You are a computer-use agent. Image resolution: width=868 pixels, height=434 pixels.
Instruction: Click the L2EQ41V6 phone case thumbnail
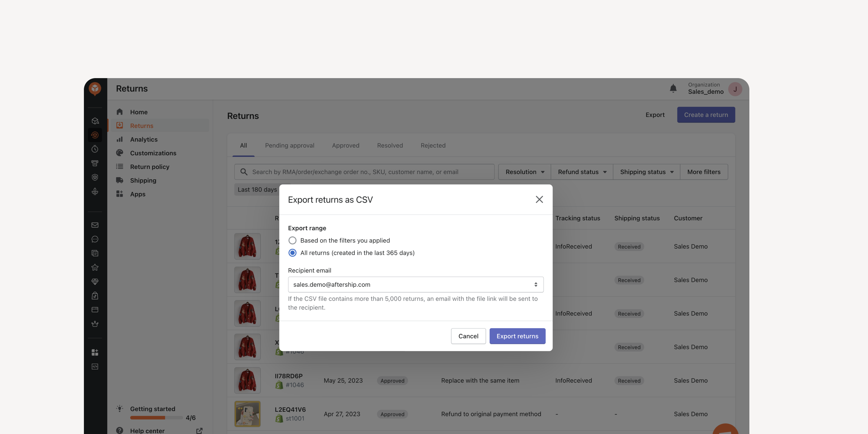(247, 414)
